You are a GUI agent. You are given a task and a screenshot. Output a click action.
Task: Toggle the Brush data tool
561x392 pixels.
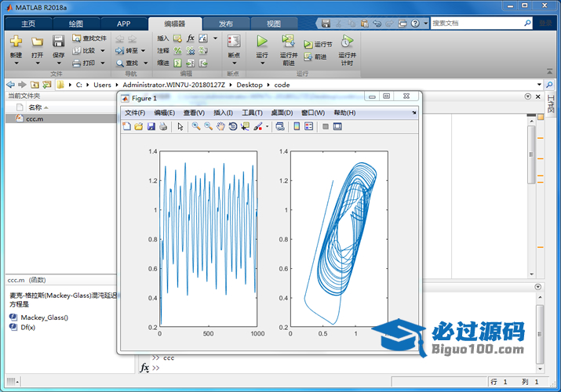258,126
